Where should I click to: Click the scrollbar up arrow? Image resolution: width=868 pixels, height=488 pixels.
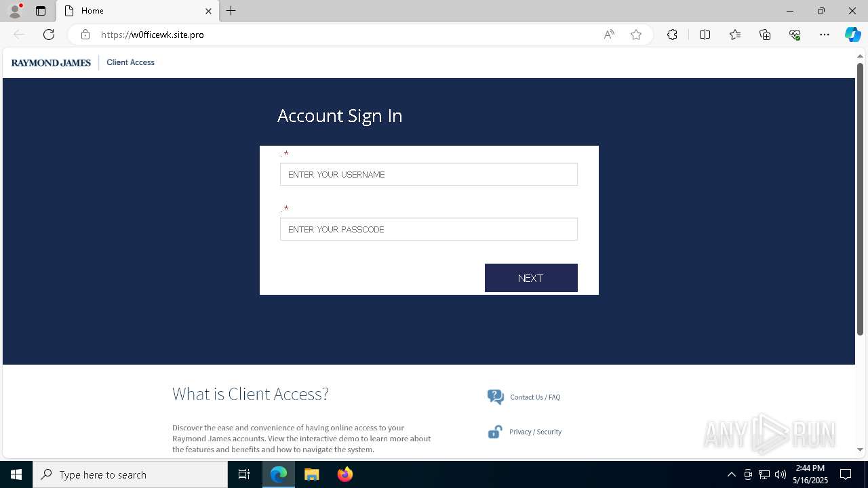click(860, 56)
